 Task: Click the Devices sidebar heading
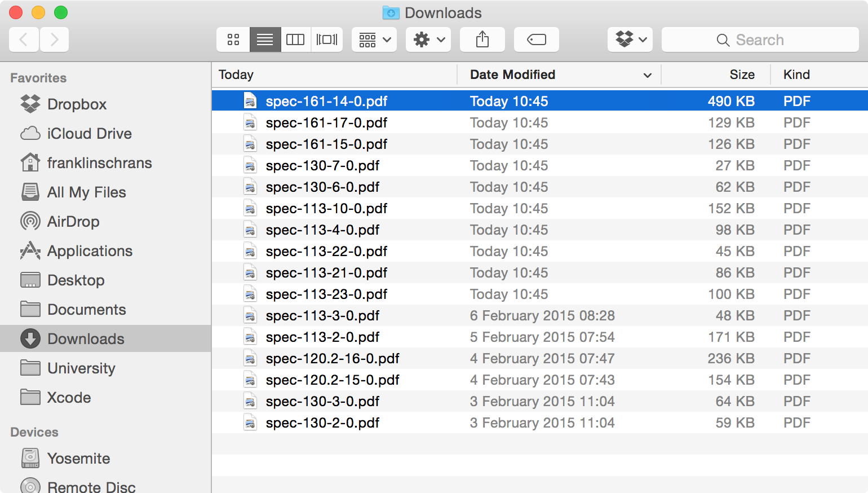pos(34,432)
